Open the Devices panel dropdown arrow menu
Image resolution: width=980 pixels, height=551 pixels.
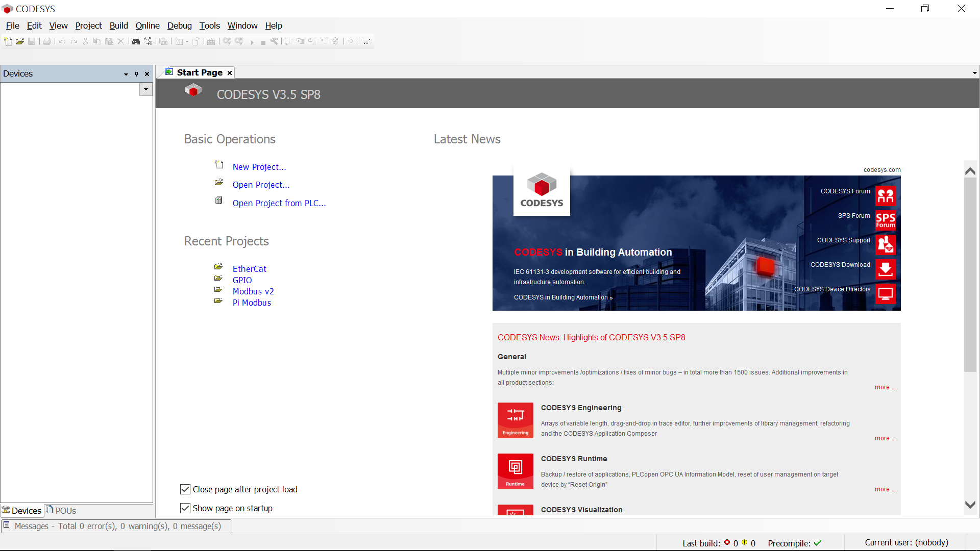(x=126, y=74)
